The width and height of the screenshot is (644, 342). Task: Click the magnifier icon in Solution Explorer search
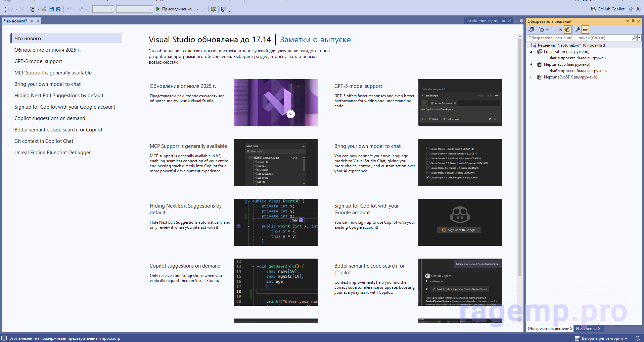(x=634, y=38)
